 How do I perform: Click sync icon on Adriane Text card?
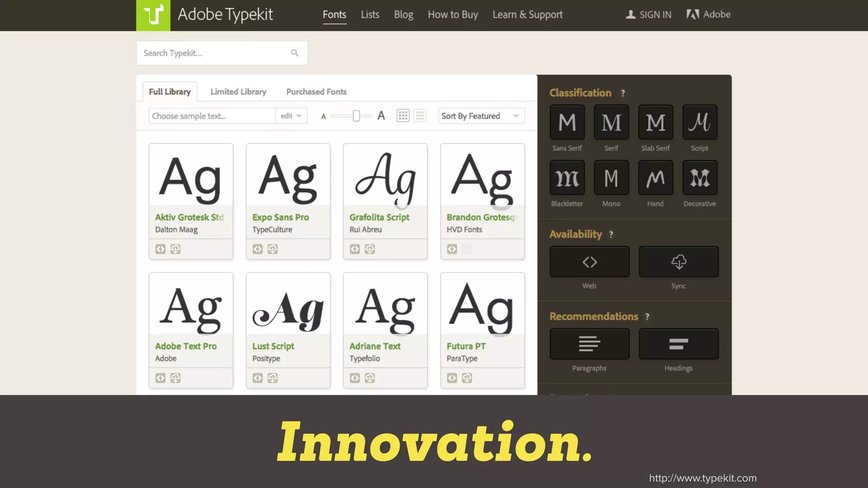tap(370, 378)
